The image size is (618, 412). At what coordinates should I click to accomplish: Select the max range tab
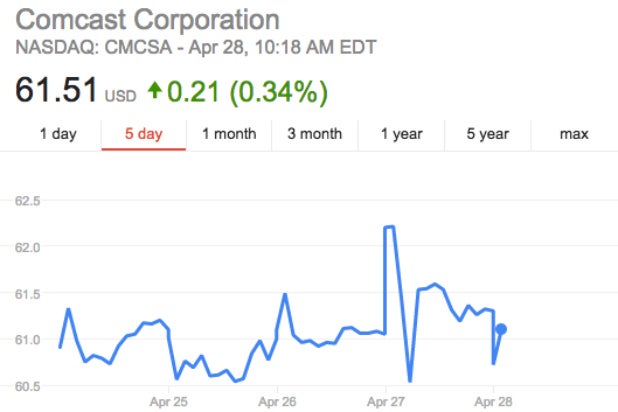[x=574, y=133]
